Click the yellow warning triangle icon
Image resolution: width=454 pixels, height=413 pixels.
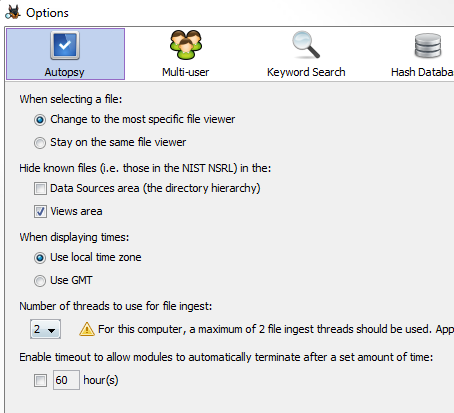[87, 329]
